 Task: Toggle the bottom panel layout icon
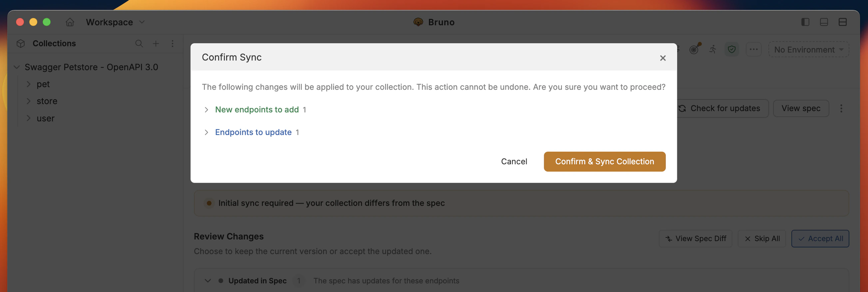click(x=824, y=22)
